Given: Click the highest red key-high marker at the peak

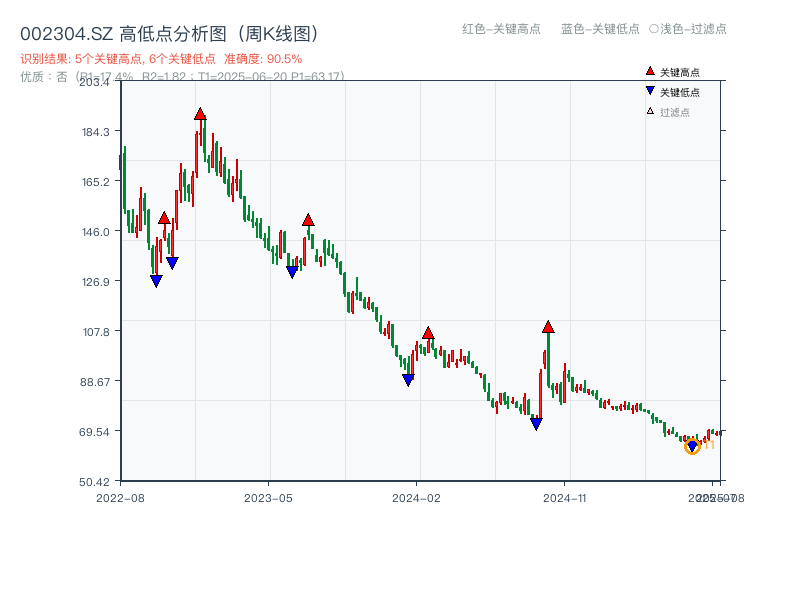Looking at the screenshot, I should tap(199, 113).
